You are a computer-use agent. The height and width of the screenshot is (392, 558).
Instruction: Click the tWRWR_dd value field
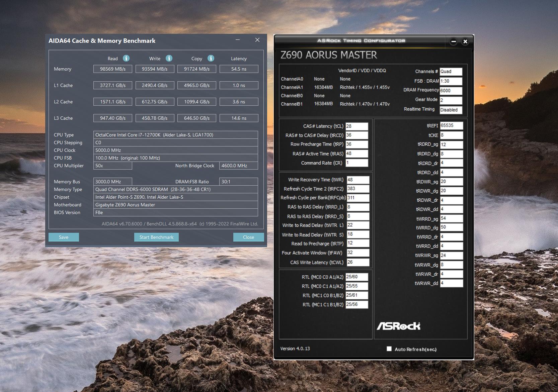[x=451, y=283]
